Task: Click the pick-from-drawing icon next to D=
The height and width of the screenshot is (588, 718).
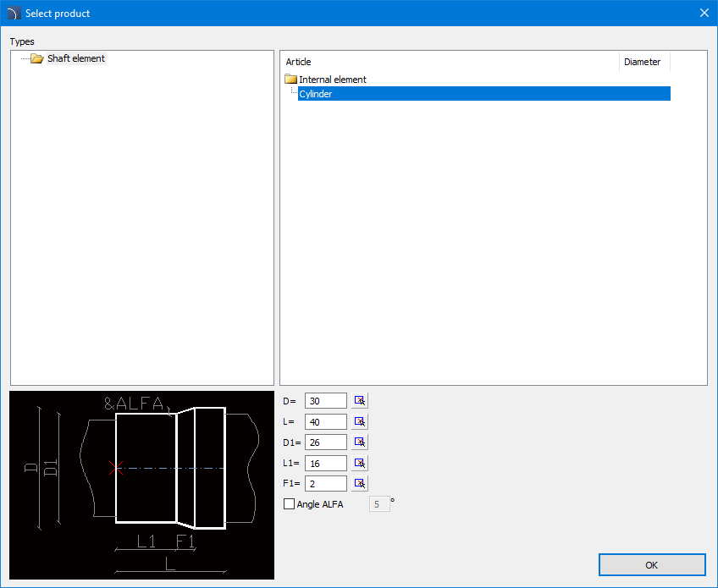Action: click(360, 401)
